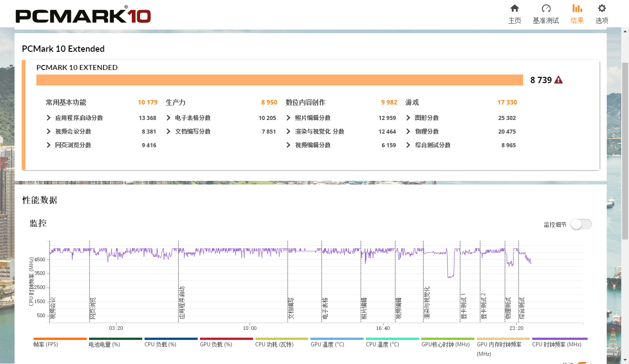This screenshot has width=629, height=364.
Task: Expand 物理分数 details
Action: 408,131
